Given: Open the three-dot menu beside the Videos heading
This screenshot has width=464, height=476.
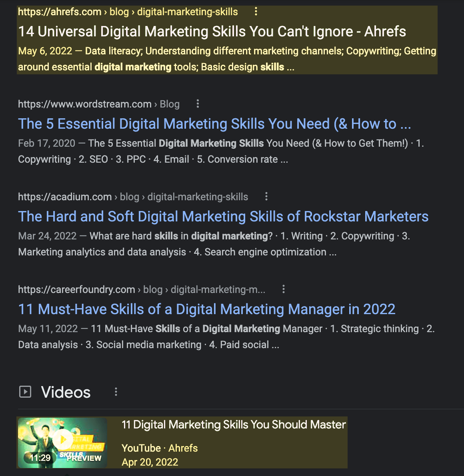Looking at the screenshot, I should [x=116, y=392].
